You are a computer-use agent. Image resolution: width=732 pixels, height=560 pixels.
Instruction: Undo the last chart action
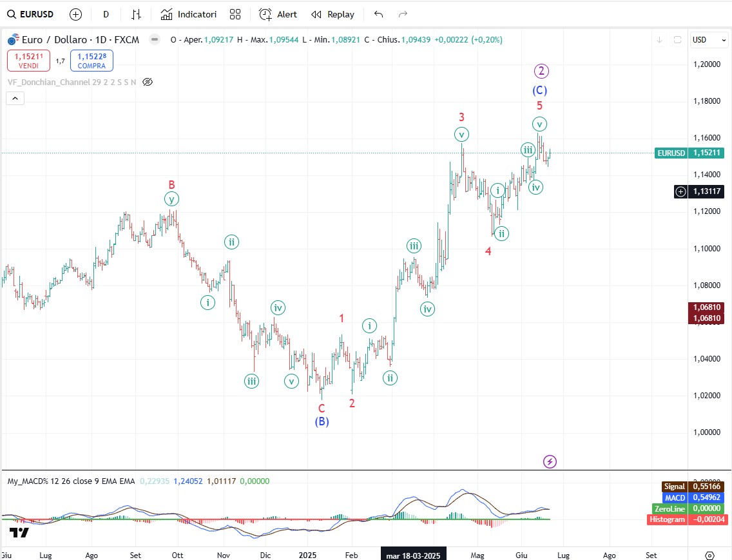[379, 14]
